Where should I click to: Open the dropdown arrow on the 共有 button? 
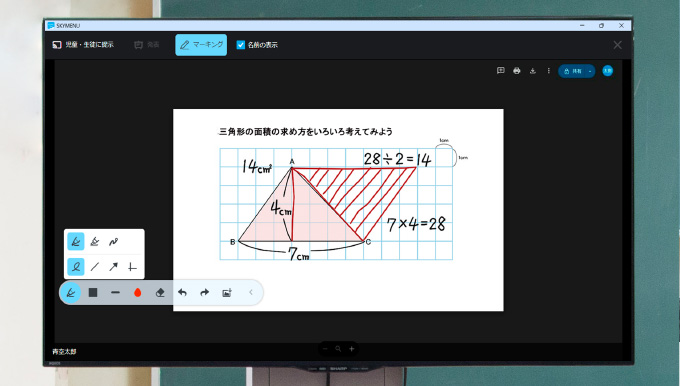click(590, 71)
